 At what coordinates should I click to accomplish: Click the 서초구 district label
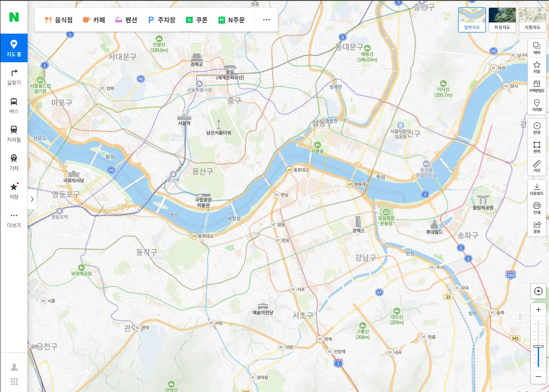pos(303,316)
